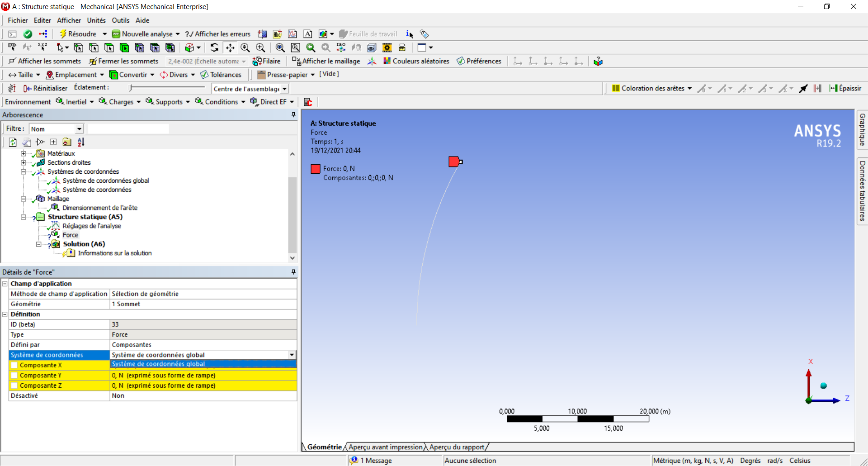Click the Rotate view icon

pyautogui.click(x=214, y=48)
